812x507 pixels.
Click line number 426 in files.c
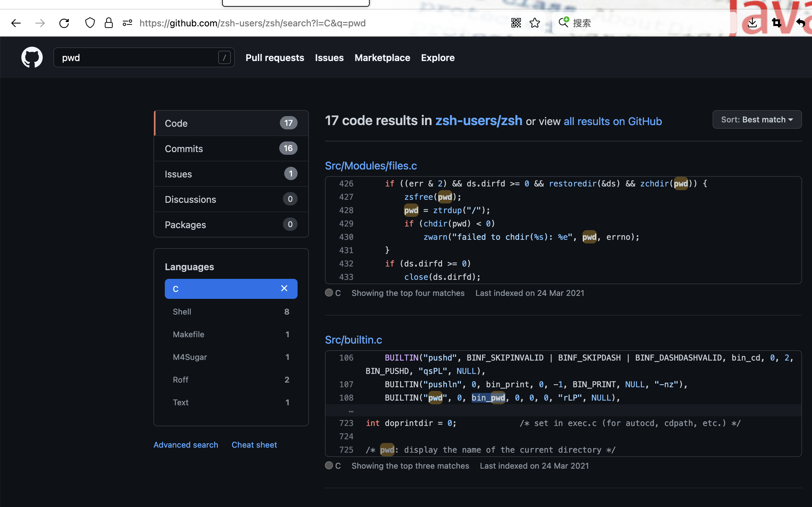346,183
